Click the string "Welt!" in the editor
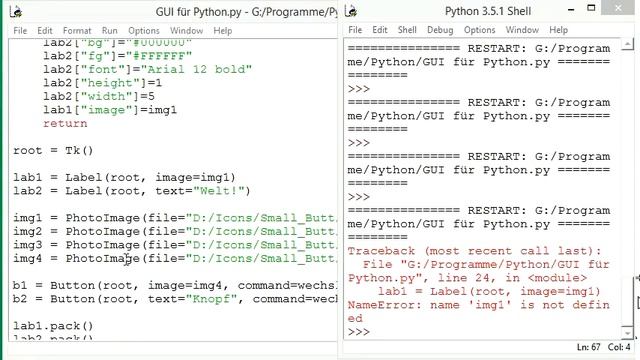The width and height of the screenshot is (640, 360). click(218, 191)
